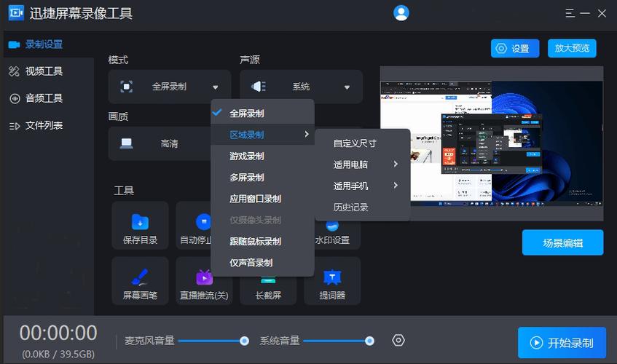Image resolution: width=617 pixels, height=364 pixels.
Task: Click the 开始录制 button
Action: pyautogui.click(x=562, y=343)
